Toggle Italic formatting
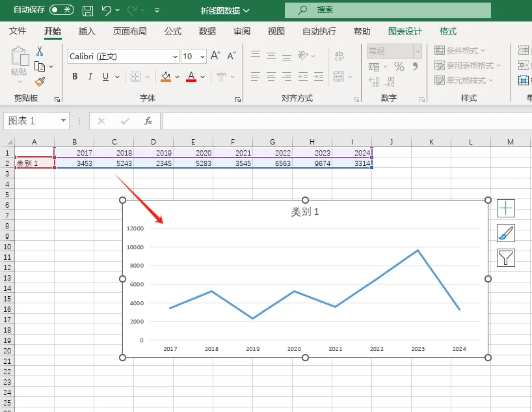The image size is (532, 412). coord(90,76)
